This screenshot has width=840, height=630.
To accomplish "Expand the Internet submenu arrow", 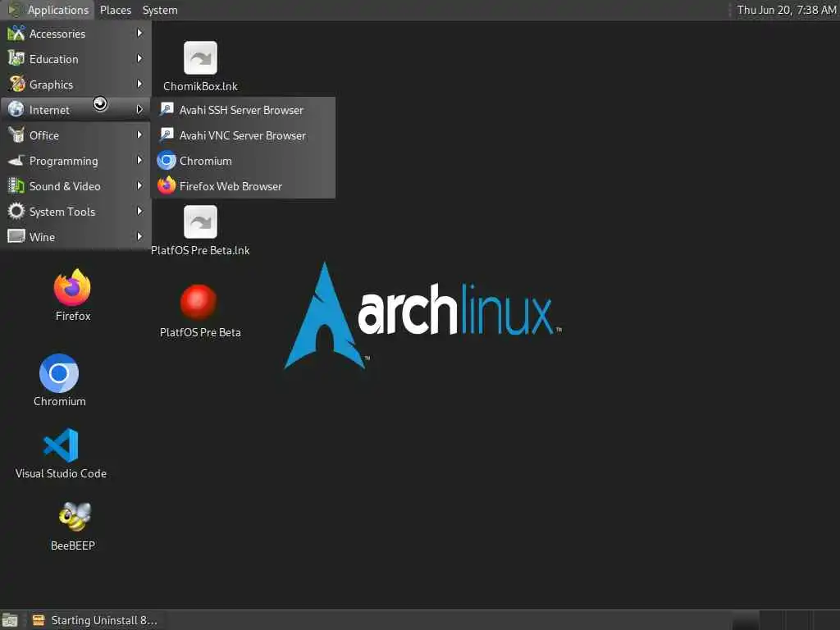I will pos(139,109).
